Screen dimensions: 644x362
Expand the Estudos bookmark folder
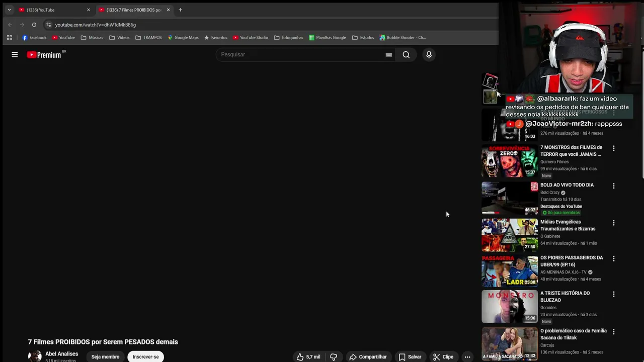click(x=363, y=38)
